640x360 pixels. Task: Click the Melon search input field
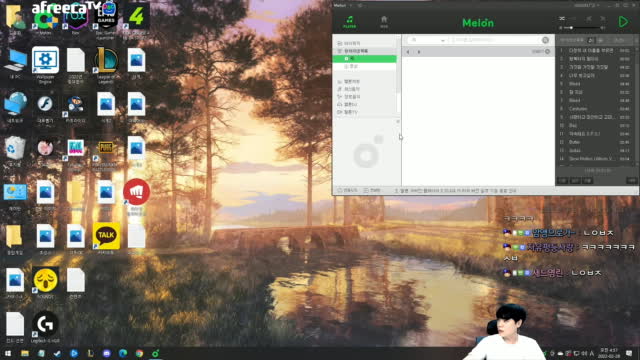coord(495,40)
